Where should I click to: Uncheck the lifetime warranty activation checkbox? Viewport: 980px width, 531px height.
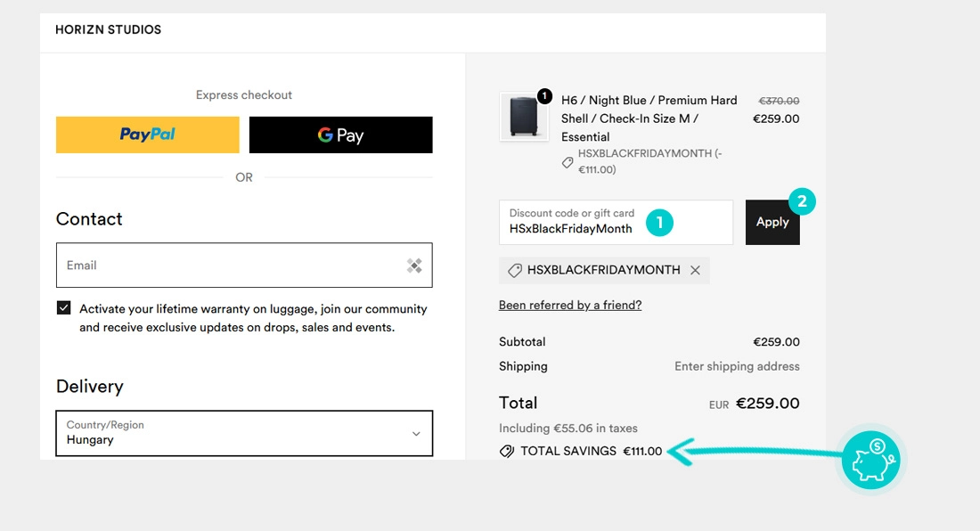tap(64, 308)
